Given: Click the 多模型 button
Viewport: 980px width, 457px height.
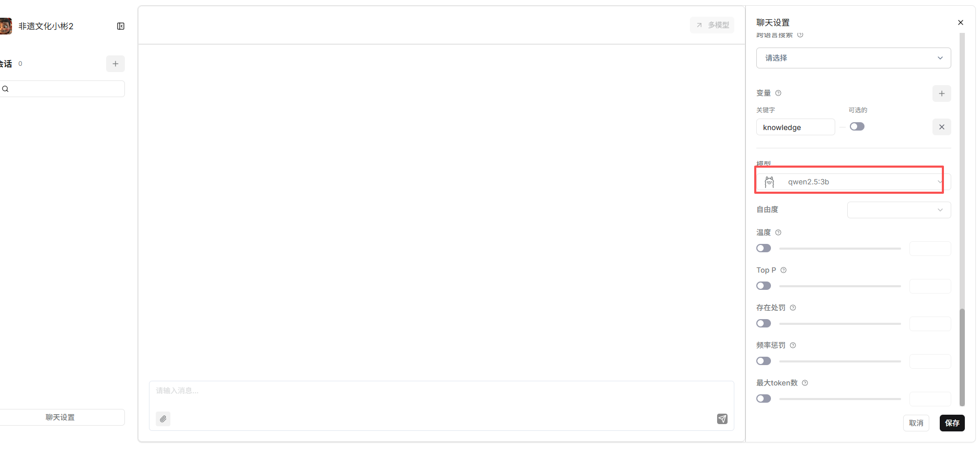Looking at the screenshot, I should pyautogui.click(x=712, y=25).
